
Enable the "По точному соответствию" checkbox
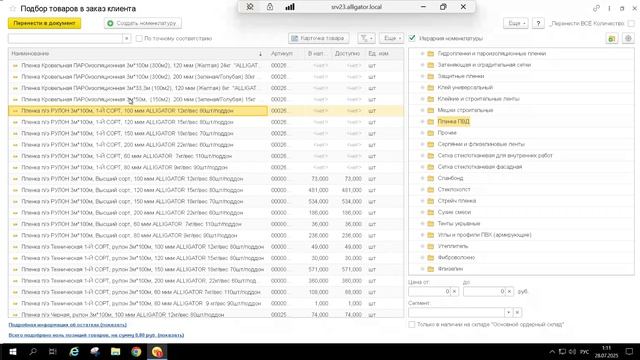(x=139, y=38)
